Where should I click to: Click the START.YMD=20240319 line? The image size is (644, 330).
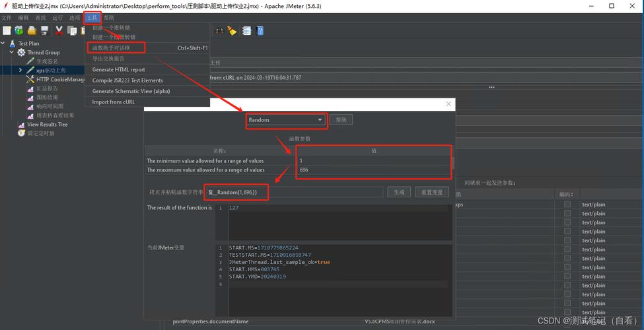pyautogui.click(x=258, y=277)
